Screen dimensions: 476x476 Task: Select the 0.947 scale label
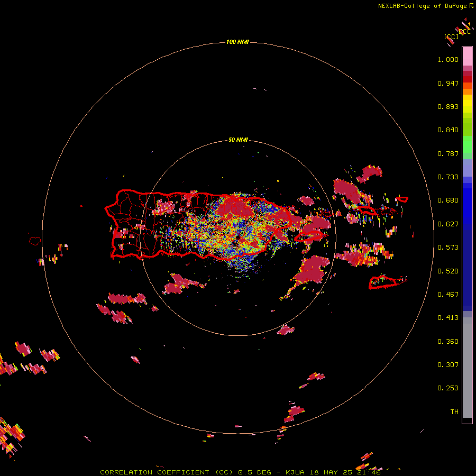pyautogui.click(x=448, y=83)
